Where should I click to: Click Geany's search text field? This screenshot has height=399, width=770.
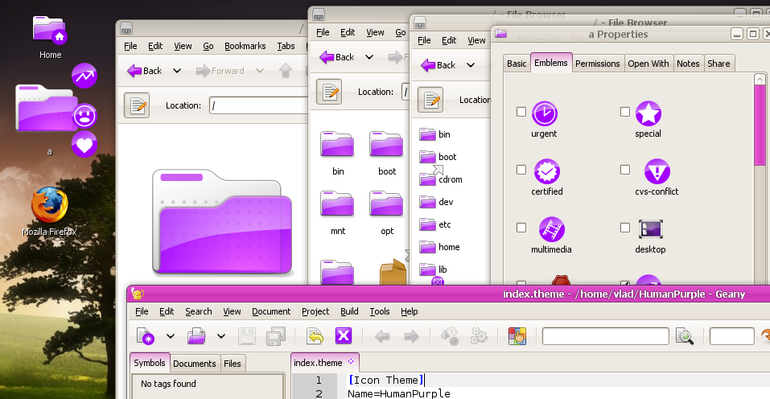click(605, 336)
